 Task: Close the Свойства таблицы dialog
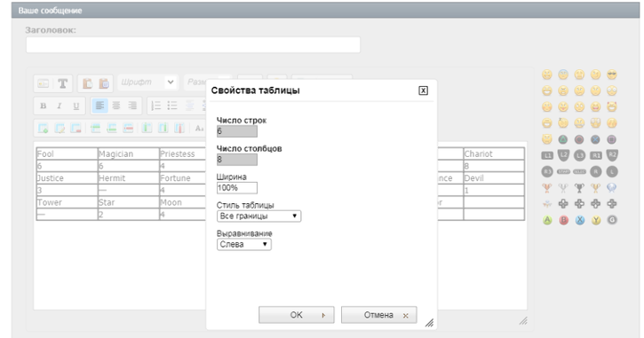423,90
